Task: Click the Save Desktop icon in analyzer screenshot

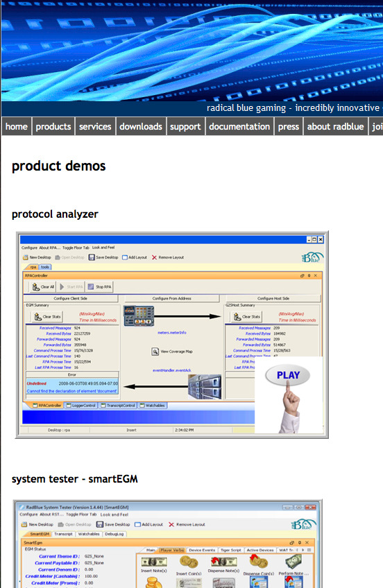Action: (x=92, y=257)
